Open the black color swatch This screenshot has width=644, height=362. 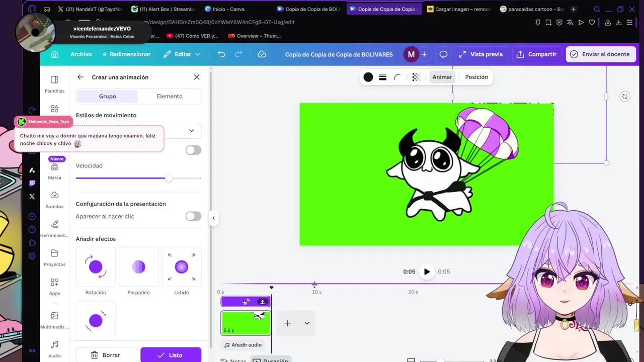coord(368,77)
